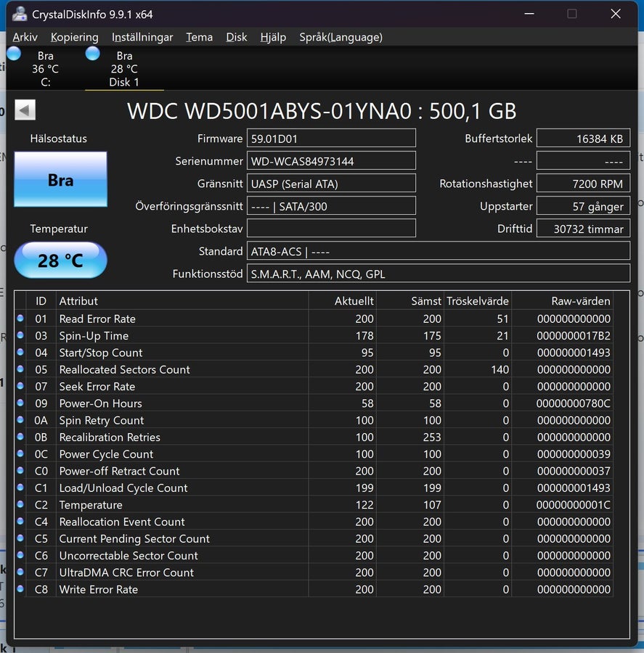Select the C: drive status orb
The width and height of the screenshot is (644, 653).
pos(14,54)
